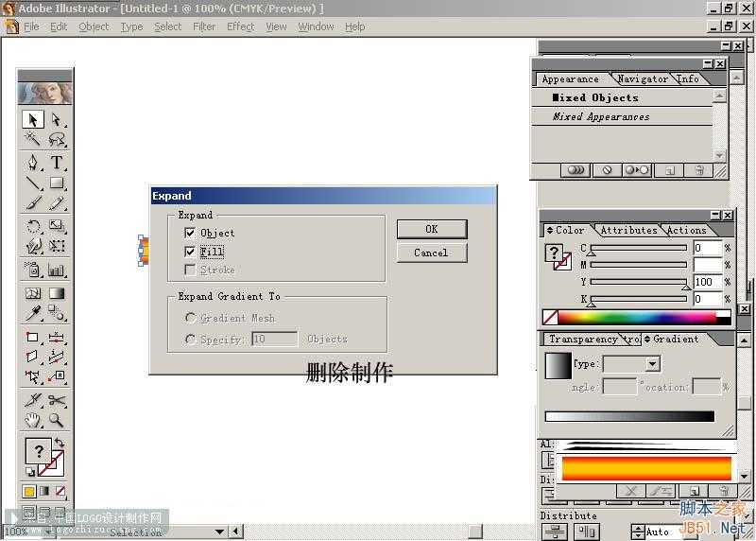The width and height of the screenshot is (756, 541).
Task: Activate the toolbox Fill box with question mark
Action: coord(38,452)
